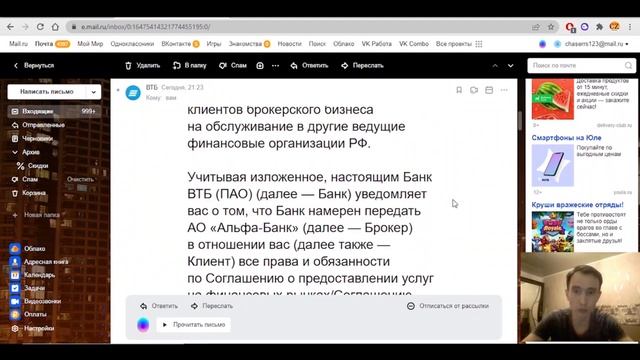Screen dimensions: 640x360
Task: Click bottom Переслать button
Action: coord(212,306)
